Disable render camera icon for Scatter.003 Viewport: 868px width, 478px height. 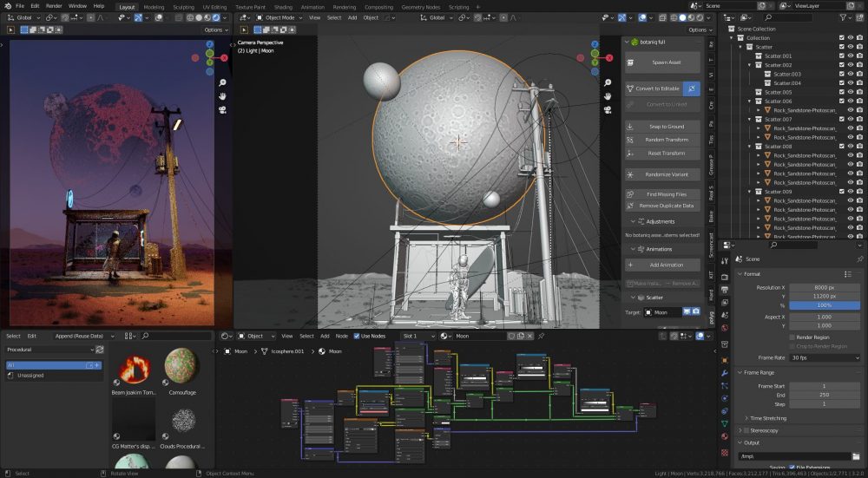tap(859, 74)
